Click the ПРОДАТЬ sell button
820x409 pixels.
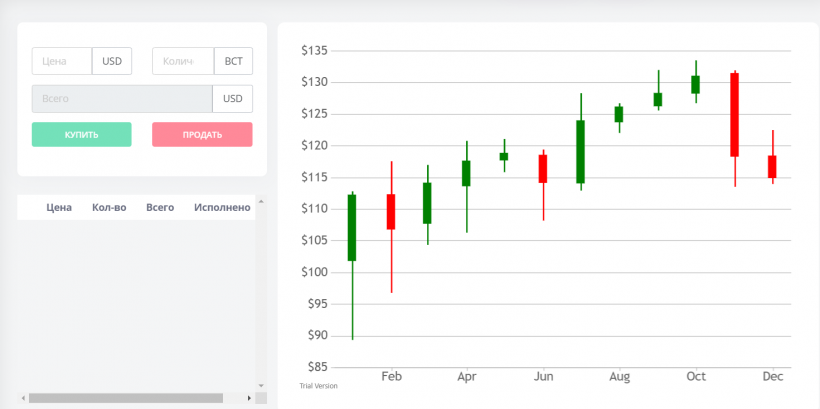click(202, 134)
